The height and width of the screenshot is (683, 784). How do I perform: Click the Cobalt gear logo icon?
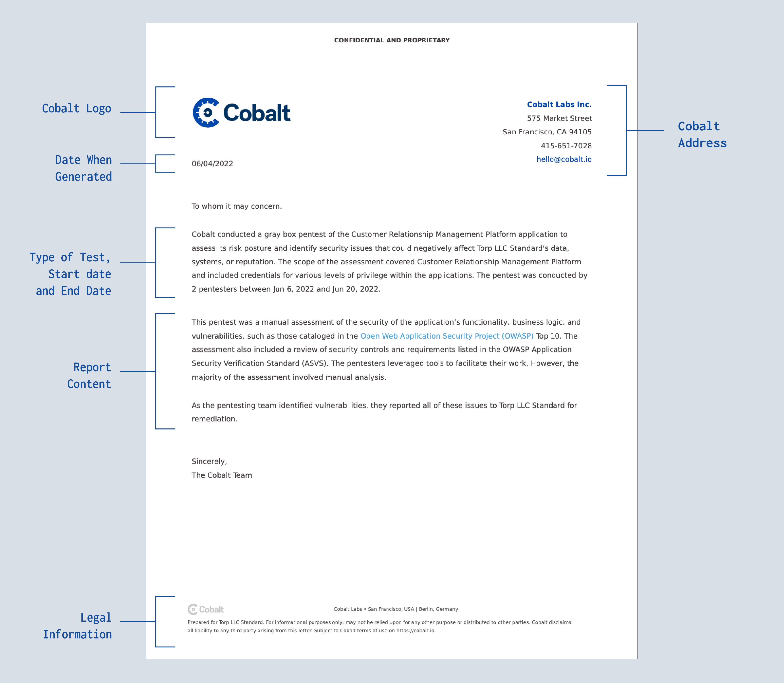[205, 112]
